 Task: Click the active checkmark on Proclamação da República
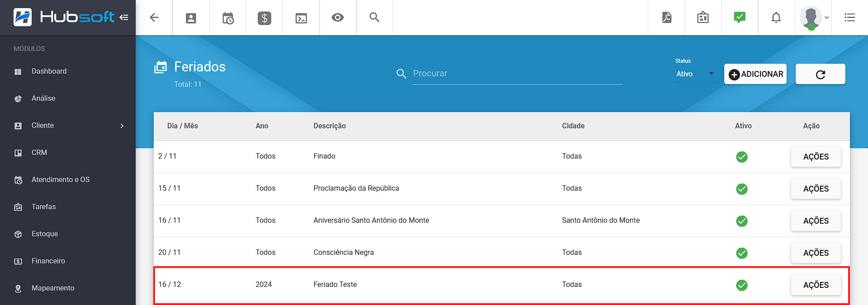pyautogui.click(x=742, y=189)
